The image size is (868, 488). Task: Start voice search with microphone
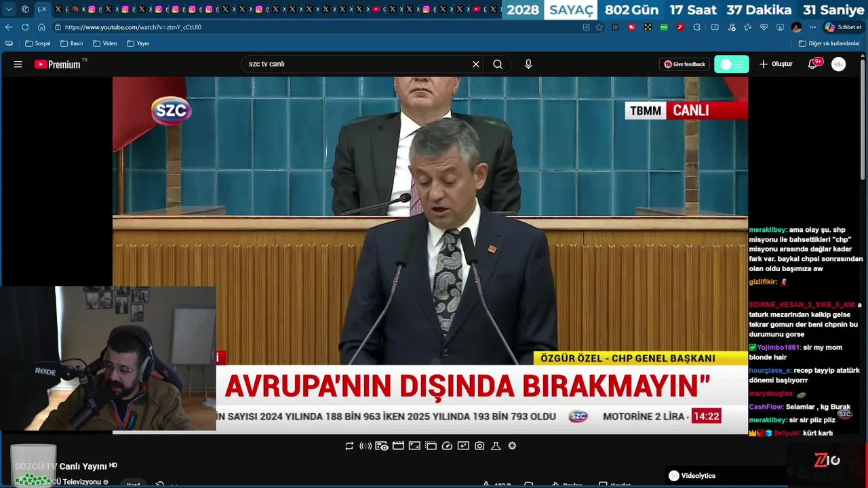(528, 64)
